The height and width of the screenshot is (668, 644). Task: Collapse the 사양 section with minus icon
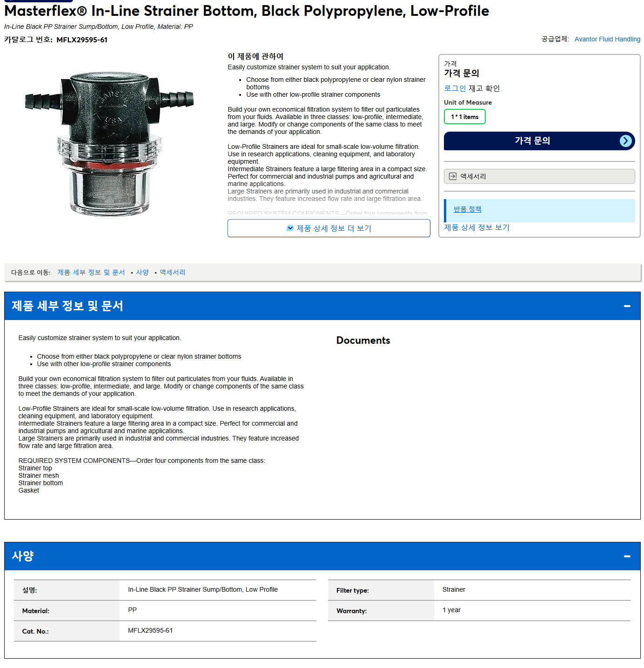(x=627, y=556)
